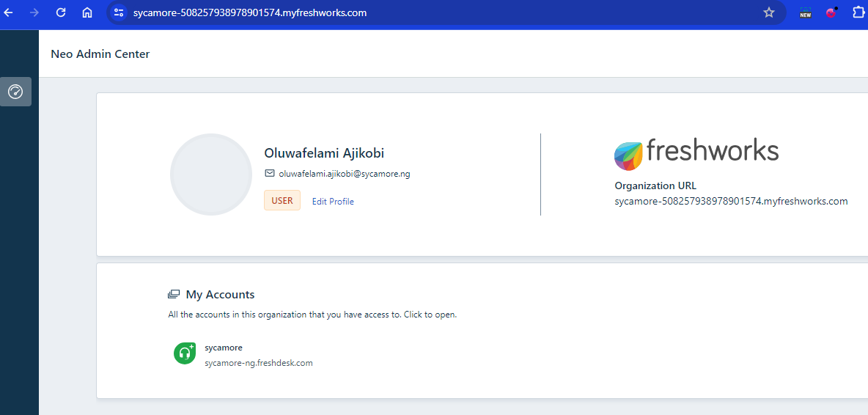Open site information icon in address bar

pos(119,12)
